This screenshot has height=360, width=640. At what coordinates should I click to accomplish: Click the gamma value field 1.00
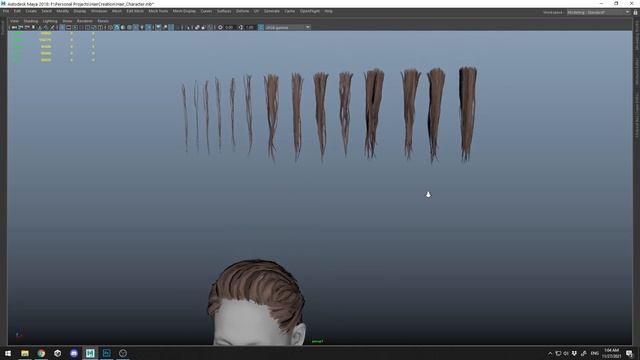[249, 27]
